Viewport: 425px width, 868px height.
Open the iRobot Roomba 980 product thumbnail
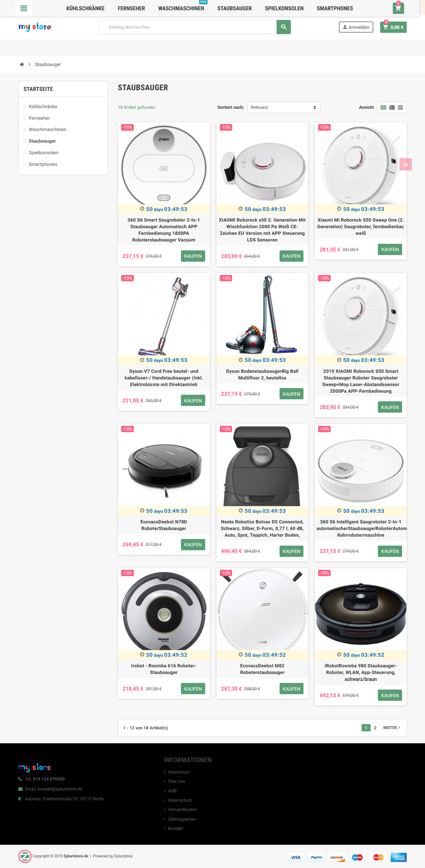click(361, 609)
